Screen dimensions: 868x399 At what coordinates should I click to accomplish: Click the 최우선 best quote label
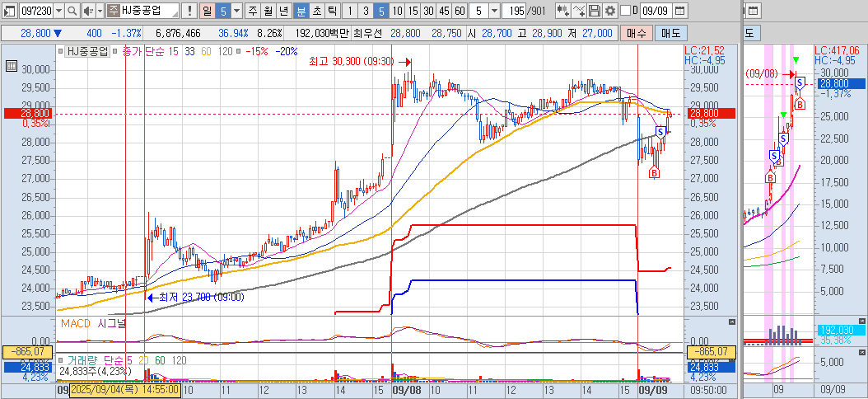pos(367,33)
